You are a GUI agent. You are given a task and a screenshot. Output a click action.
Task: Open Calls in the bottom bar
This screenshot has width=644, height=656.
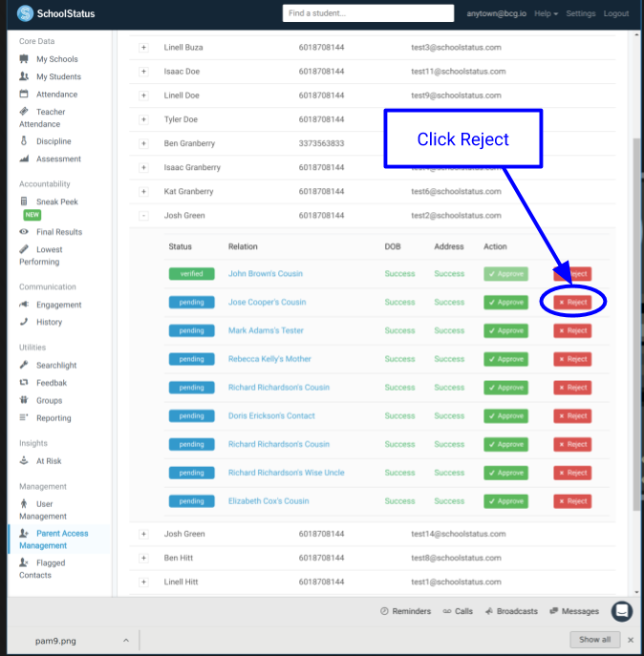pyautogui.click(x=458, y=611)
